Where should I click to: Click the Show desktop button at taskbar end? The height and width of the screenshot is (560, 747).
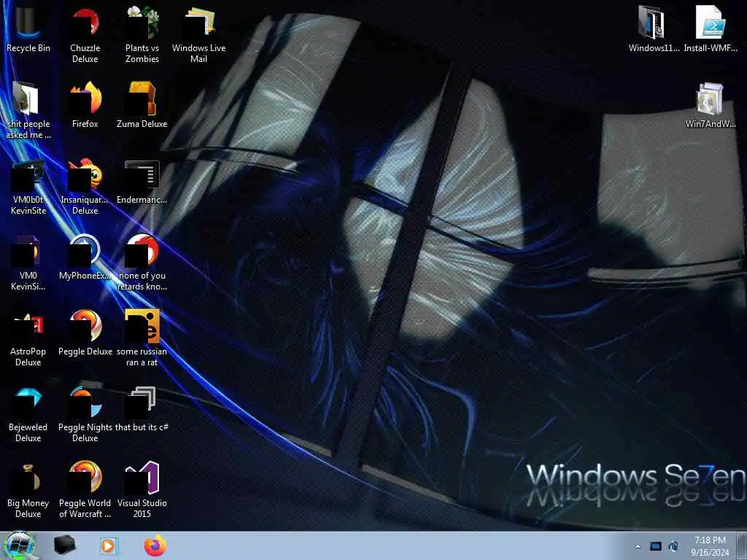pos(741,545)
